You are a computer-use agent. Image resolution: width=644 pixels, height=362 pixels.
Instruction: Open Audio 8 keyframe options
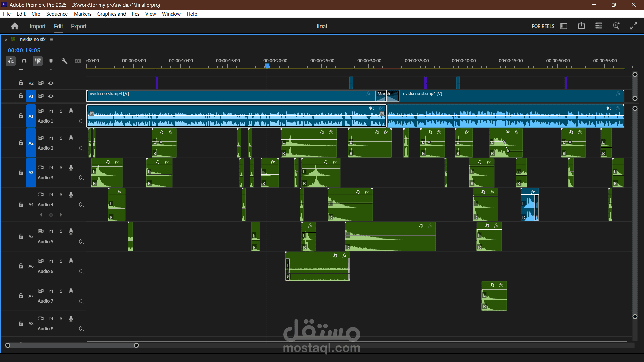(81, 329)
